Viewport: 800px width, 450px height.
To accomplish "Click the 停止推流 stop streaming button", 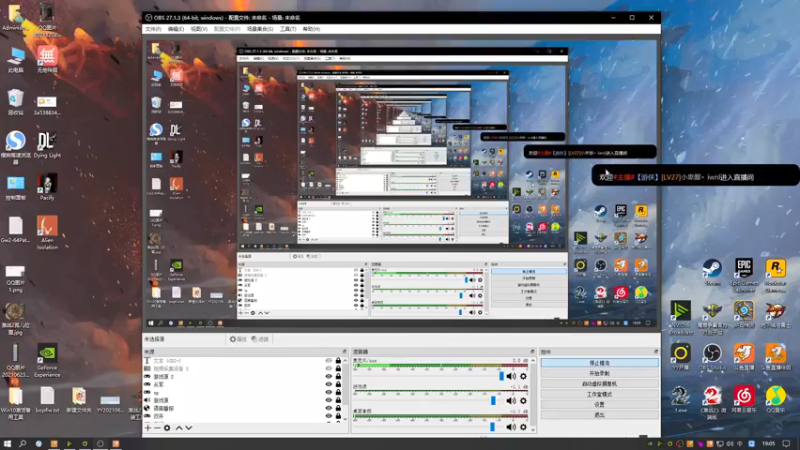I will 599,363.
